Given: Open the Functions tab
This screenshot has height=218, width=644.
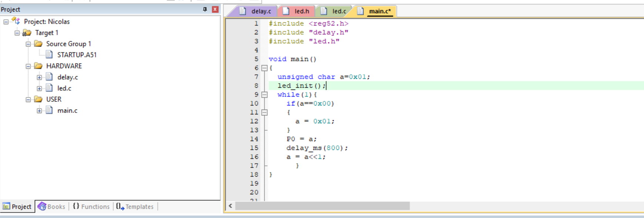Looking at the screenshot, I should click(x=91, y=207).
